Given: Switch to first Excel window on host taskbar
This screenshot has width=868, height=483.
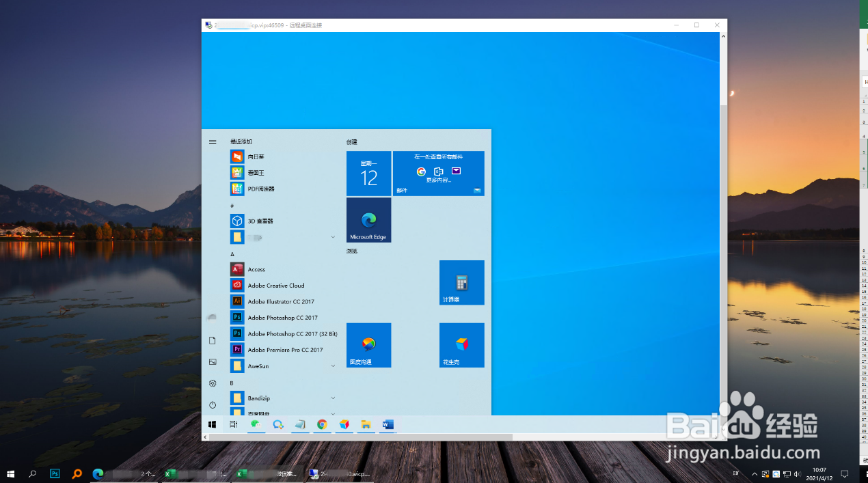Looking at the screenshot, I should [x=195, y=473].
